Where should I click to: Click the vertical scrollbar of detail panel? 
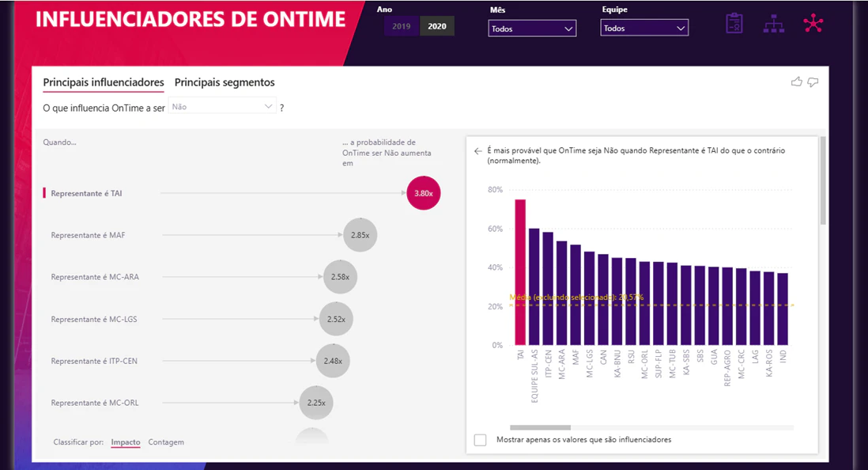coord(823,180)
